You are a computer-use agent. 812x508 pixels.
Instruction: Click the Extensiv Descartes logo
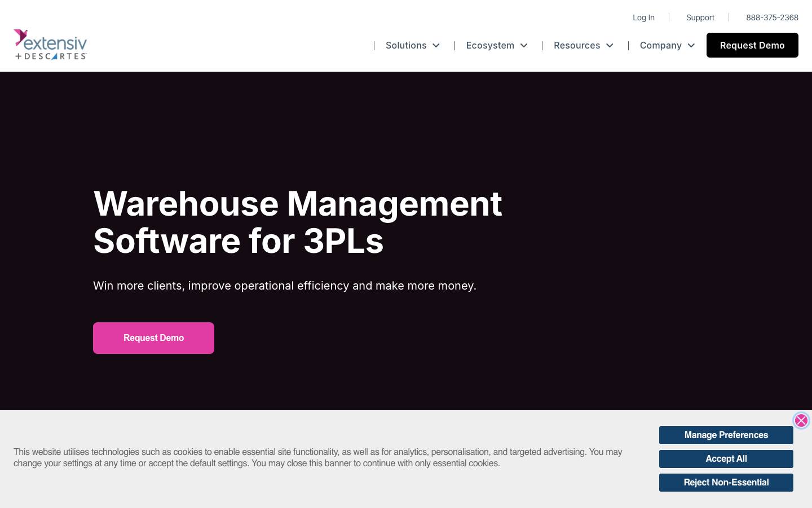click(50, 45)
